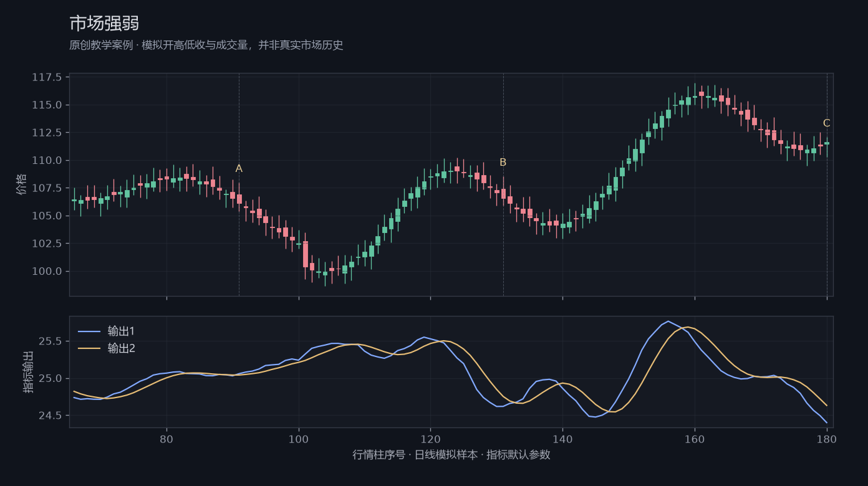Click the yellow line swatch beside 输出2

tap(89, 349)
